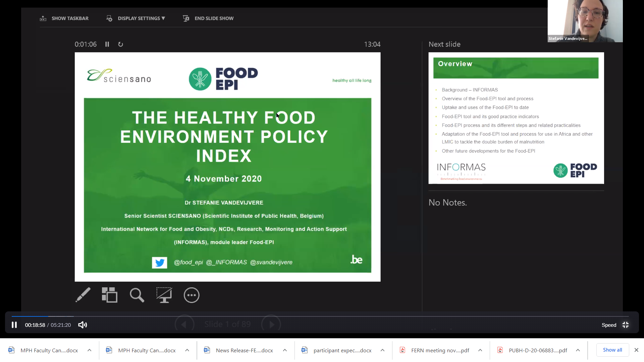Screen dimensions: 644x362
Task: Click elapsed timer 0:01:06
Action: click(86, 44)
